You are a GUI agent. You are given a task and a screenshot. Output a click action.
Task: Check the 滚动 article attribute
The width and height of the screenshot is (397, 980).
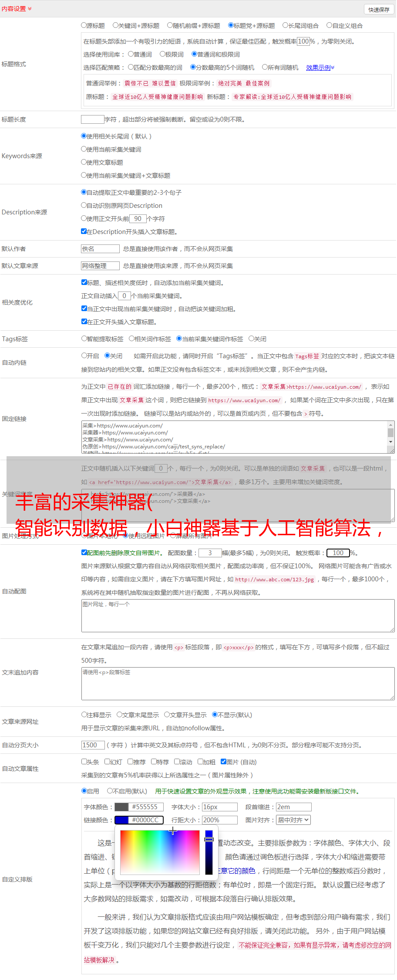[x=177, y=762]
